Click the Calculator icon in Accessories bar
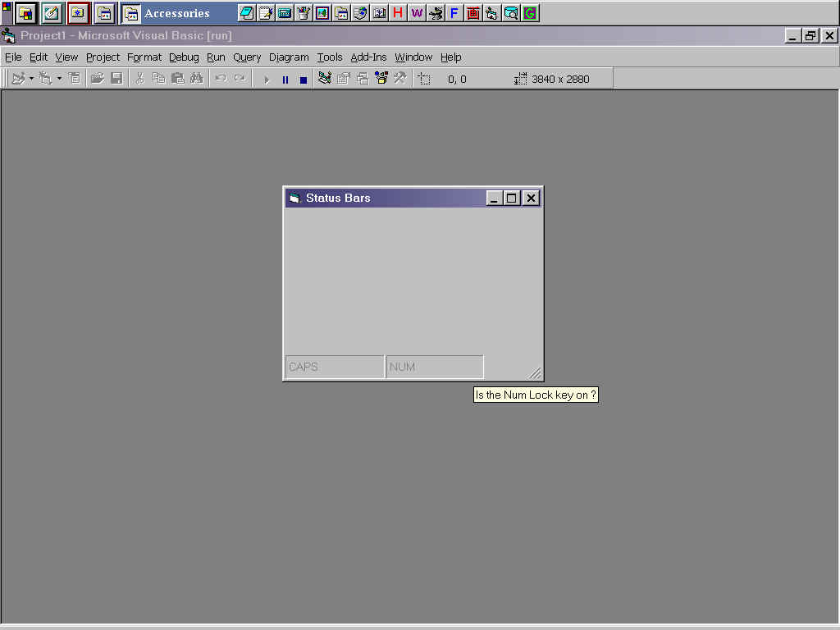The image size is (840, 630). point(285,13)
